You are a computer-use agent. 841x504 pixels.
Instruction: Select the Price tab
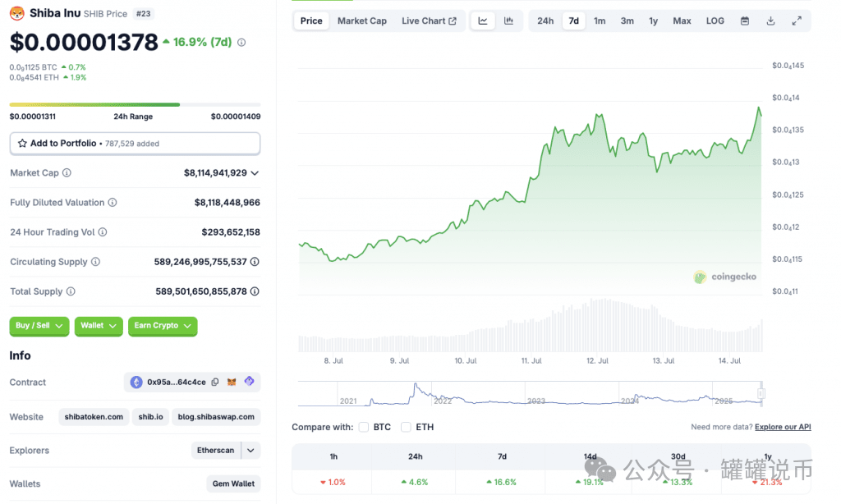click(x=311, y=21)
